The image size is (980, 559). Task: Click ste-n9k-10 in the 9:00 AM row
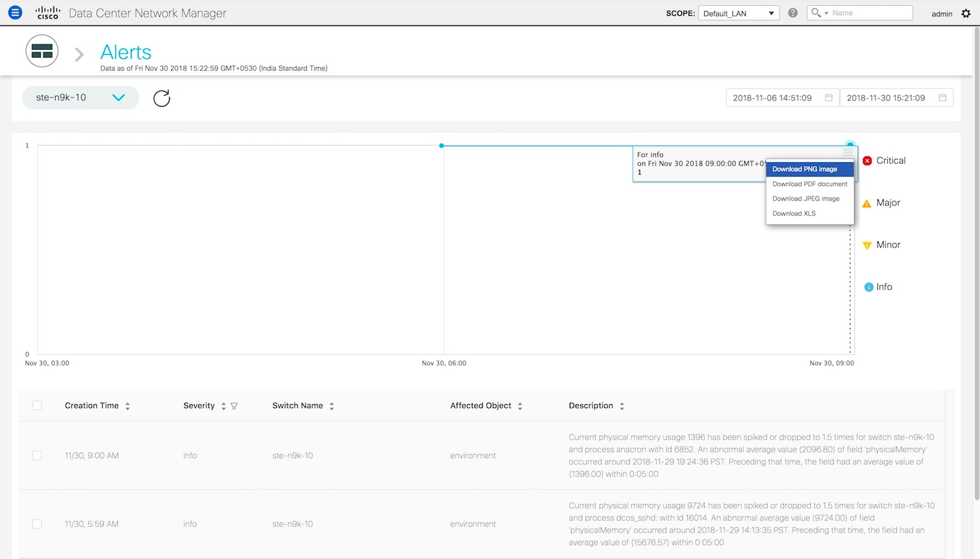click(293, 456)
